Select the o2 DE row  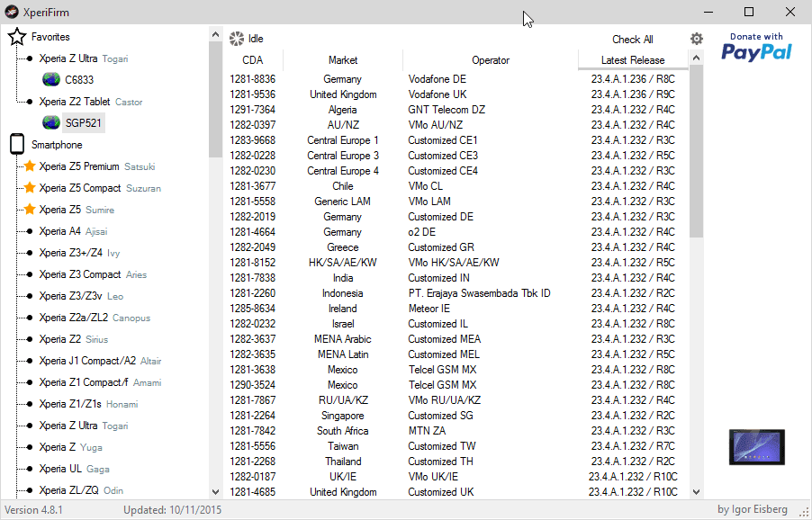click(456, 232)
